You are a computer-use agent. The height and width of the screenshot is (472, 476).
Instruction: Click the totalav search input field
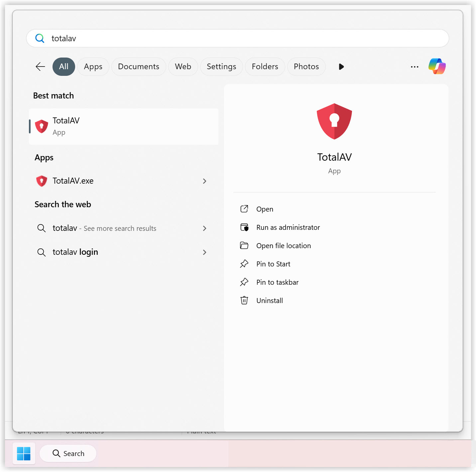pos(237,38)
